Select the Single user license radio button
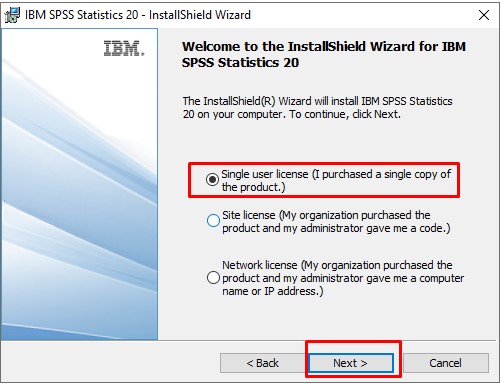 coord(212,180)
